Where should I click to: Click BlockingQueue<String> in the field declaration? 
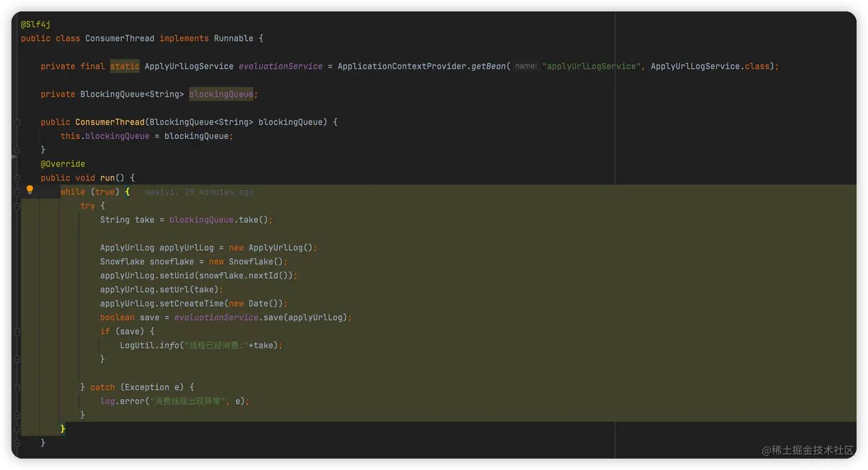pyautogui.click(x=132, y=94)
